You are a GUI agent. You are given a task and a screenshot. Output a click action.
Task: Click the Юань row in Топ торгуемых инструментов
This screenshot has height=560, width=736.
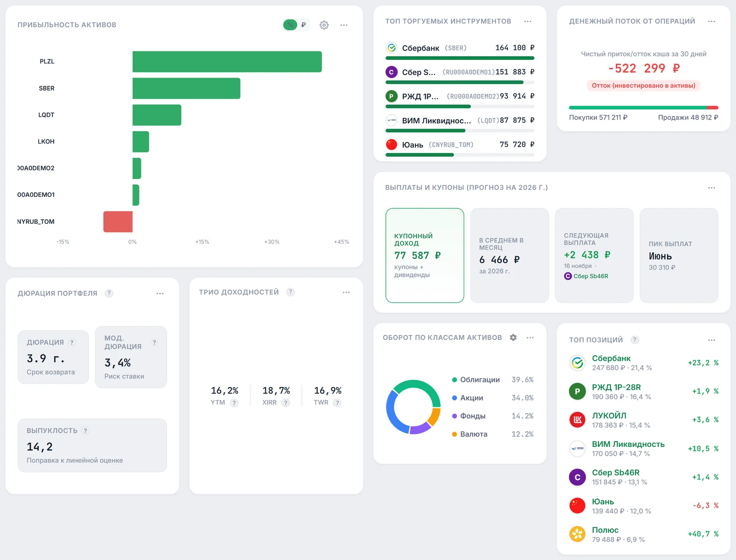click(x=460, y=147)
